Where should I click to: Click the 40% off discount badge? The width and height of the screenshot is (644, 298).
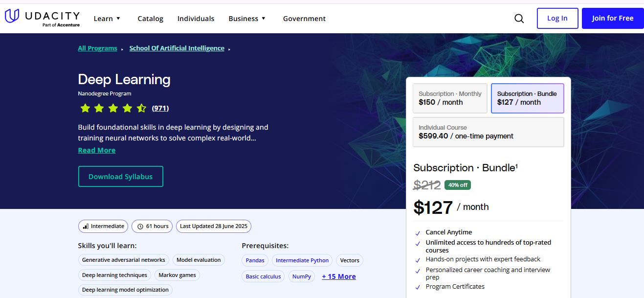pos(457,184)
